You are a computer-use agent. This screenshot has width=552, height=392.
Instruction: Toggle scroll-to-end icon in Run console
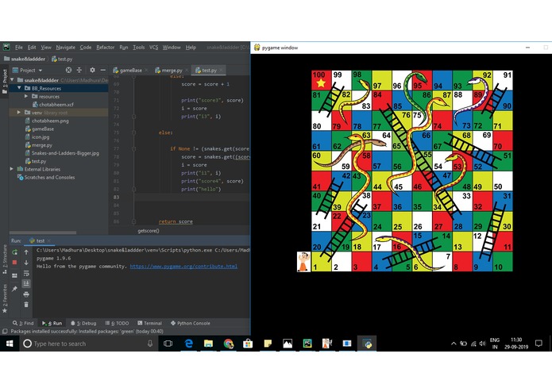tap(26, 283)
